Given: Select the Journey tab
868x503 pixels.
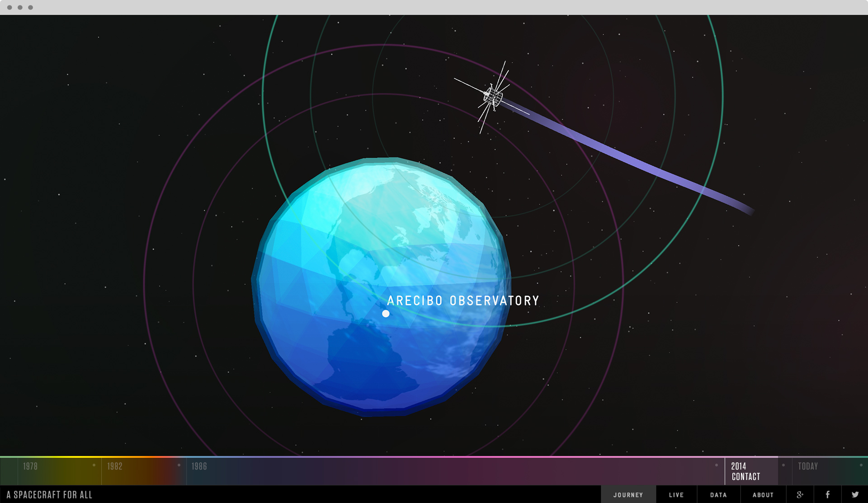Looking at the screenshot, I should (x=628, y=495).
